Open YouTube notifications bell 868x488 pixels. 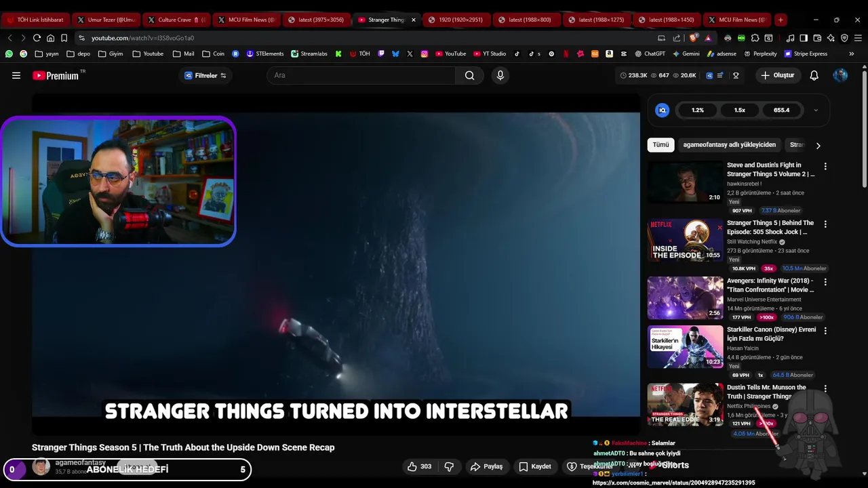[x=814, y=75]
